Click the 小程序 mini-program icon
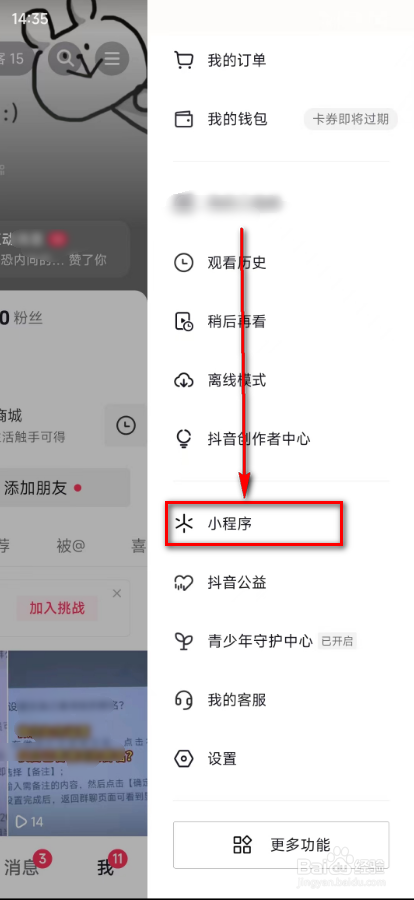The image size is (414, 900). (184, 524)
